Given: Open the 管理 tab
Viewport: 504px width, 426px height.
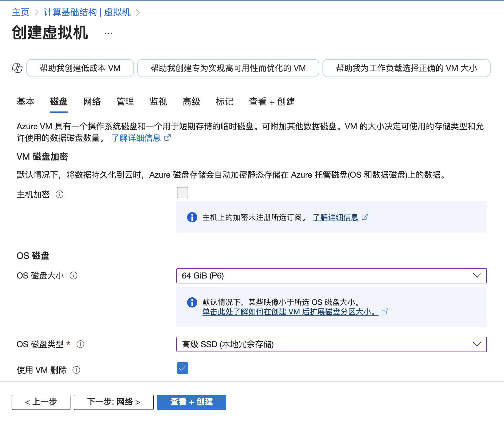Looking at the screenshot, I should (125, 102).
